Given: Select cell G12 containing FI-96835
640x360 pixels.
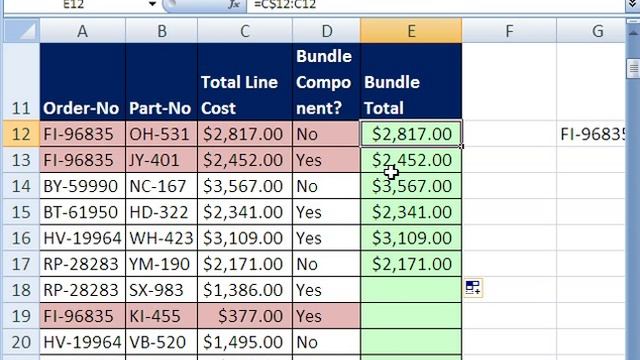Looking at the screenshot, I should (x=591, y=134).
